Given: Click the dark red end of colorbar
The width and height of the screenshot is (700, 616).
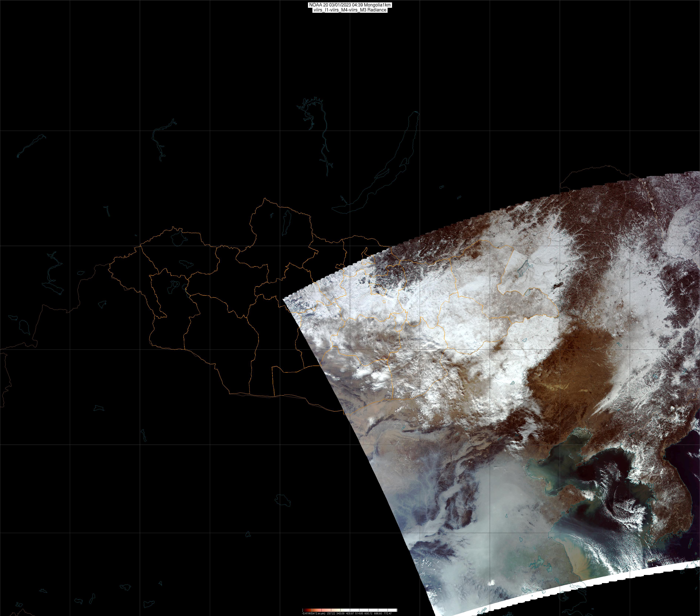Looking at the screenshot, I should pyautogui.click(x=304, y=610).
